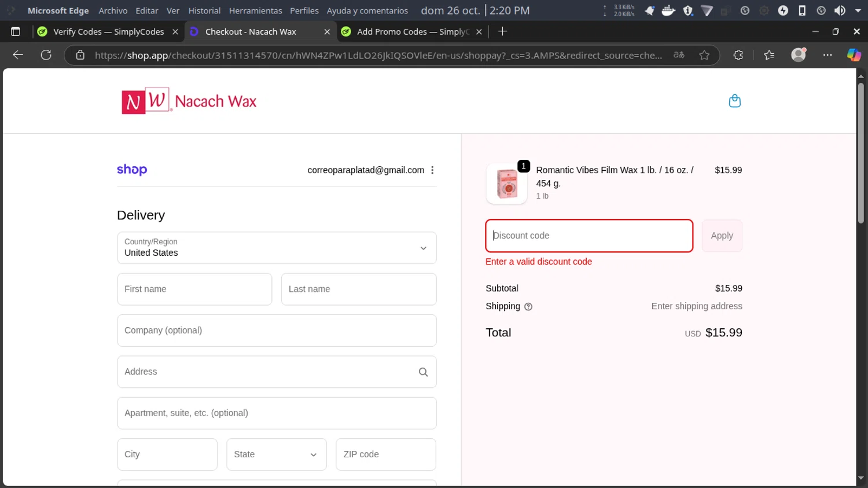Click the address search magnifier icon

pos(423,372)
